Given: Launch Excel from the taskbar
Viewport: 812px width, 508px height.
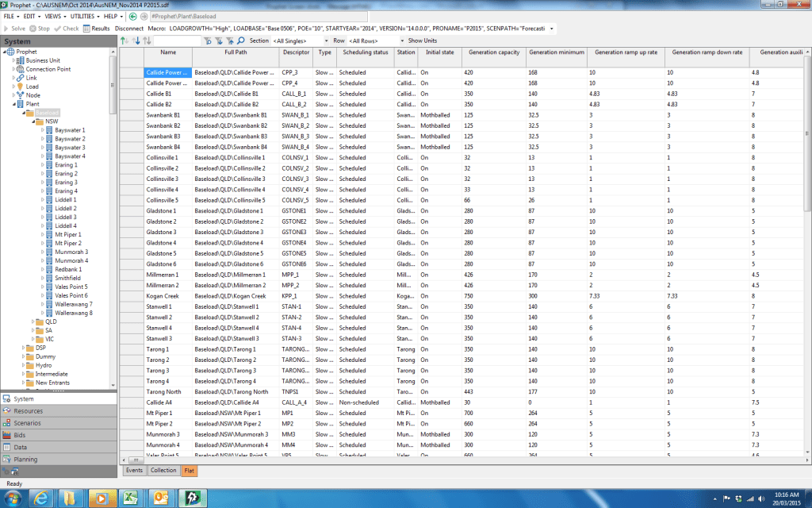Looking at the screenshot, I should (129, 498).
